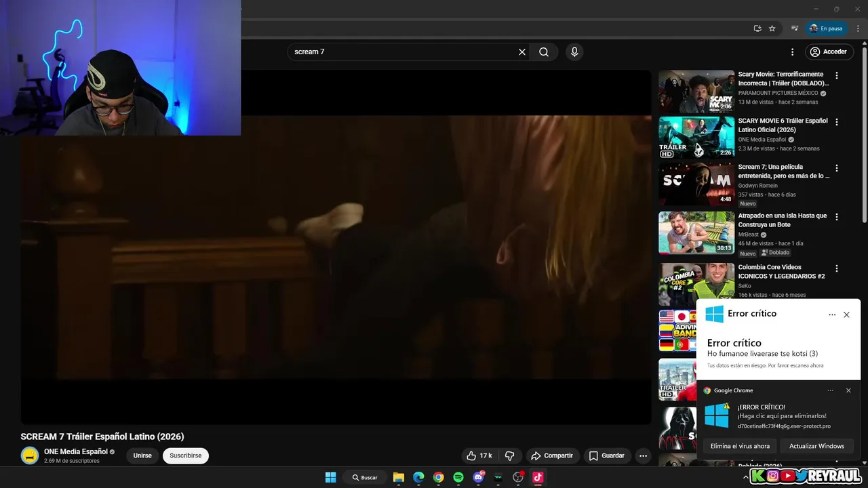Image resolution: width=868 pixels, height=488 pixels.
Task: Click the main video player area
Action: click(336, 247)
